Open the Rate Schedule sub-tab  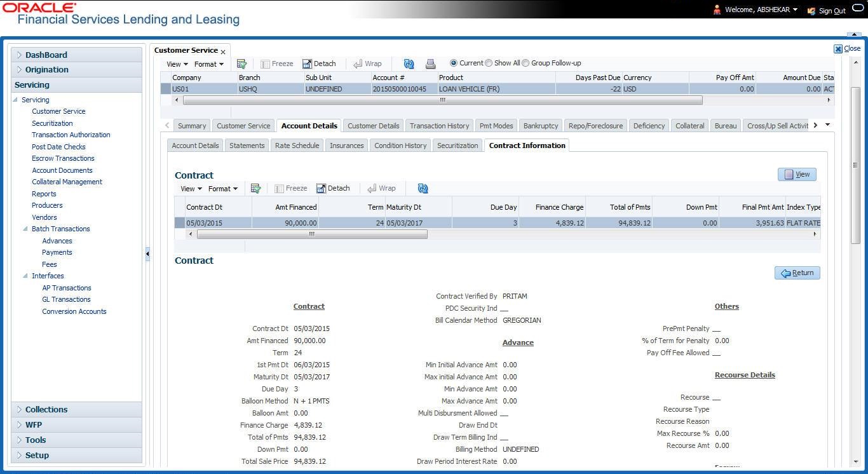click(297, 146)
